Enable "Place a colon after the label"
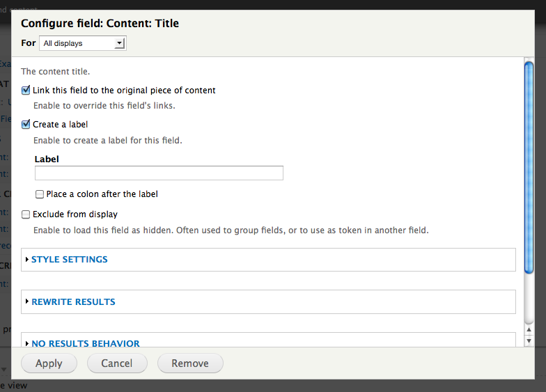This screenshot has height=392, width=546. tap(40, 194)
